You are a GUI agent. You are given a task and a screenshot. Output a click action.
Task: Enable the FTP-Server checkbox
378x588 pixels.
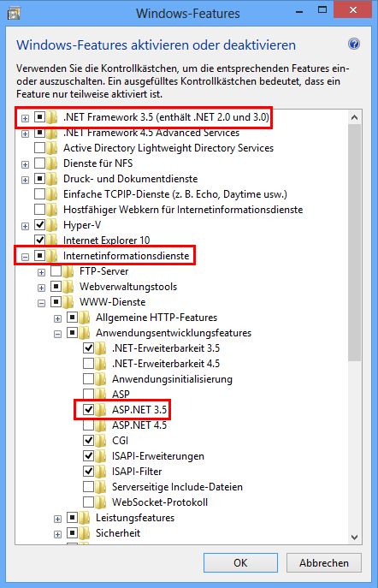[56, 271]
